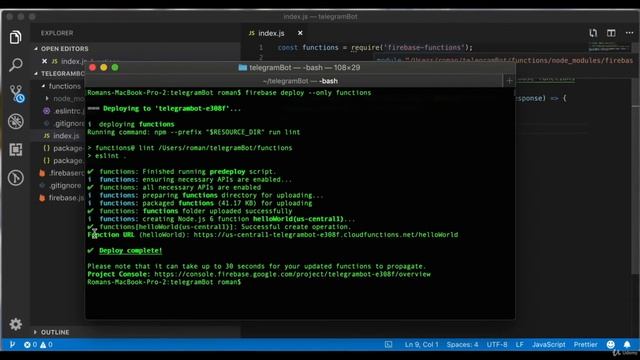
Task: Show errors count in status bar
Action: click(30, 345)
